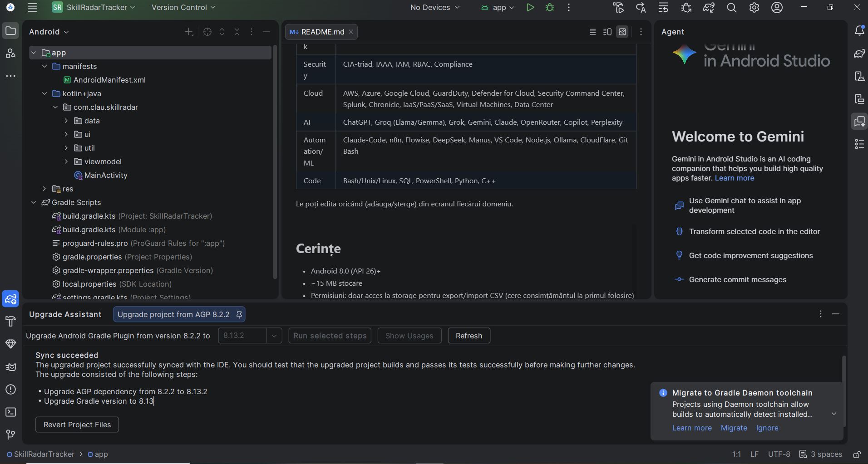Open SkillRadarTracker project dropdown
Screen dimensions: 868x464
tap(94, 7)
